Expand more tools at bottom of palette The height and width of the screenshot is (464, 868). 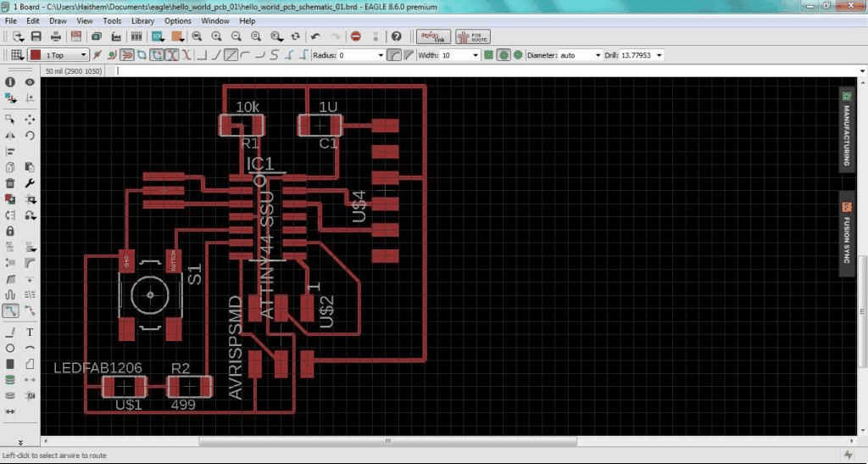[20, 442]
